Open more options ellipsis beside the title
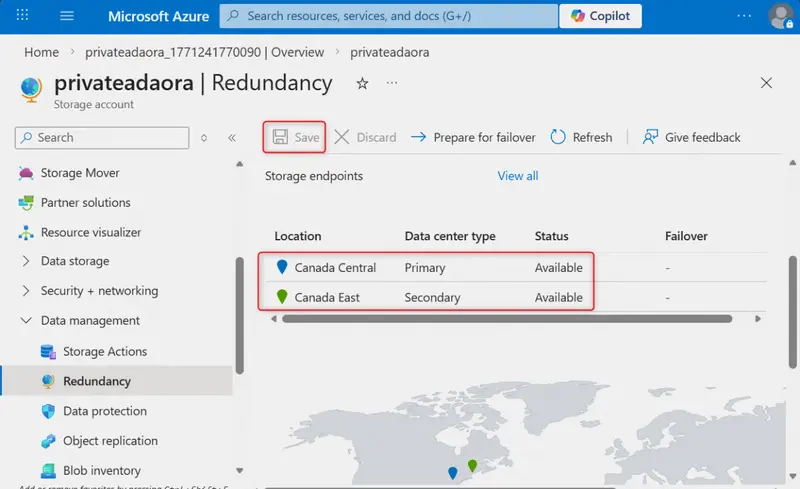This screenshot has height=489, width=800. [391, 83]
